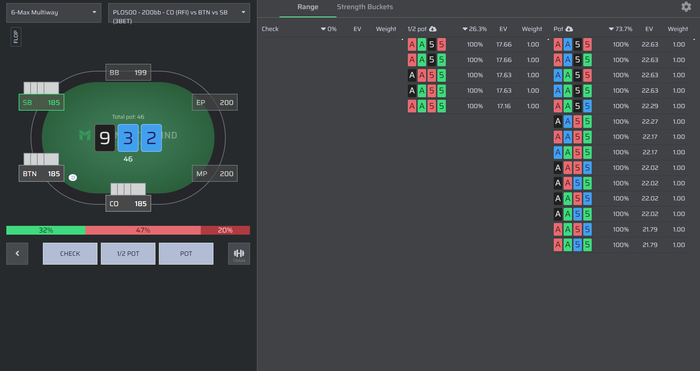The image size is (700, 371).
Task: Click the 1/2 POT action button
Action: (x=128, y=254)
